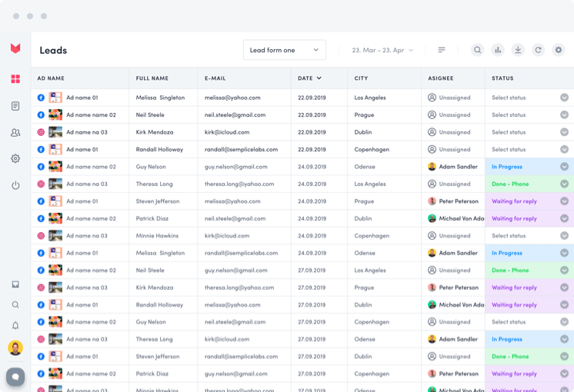The height and width of the screenshot is (392, 574).
Task: Click the download export icon
Action: 518,50
